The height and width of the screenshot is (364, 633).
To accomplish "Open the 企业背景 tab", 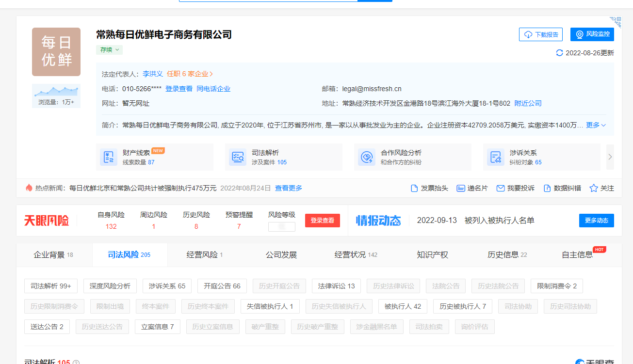I will point(53,255).
